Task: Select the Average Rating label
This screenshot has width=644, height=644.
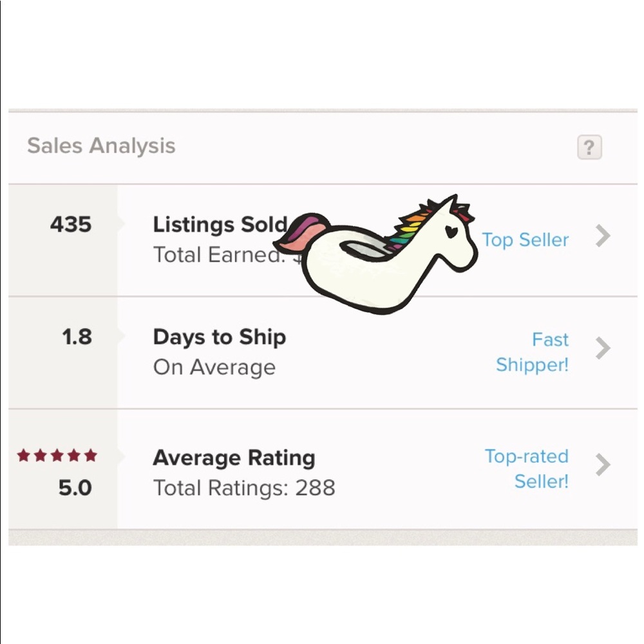Action: click(x=234, y=459)
